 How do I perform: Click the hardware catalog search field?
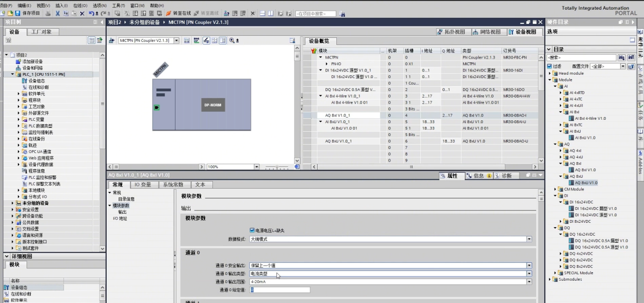(582, 58)
